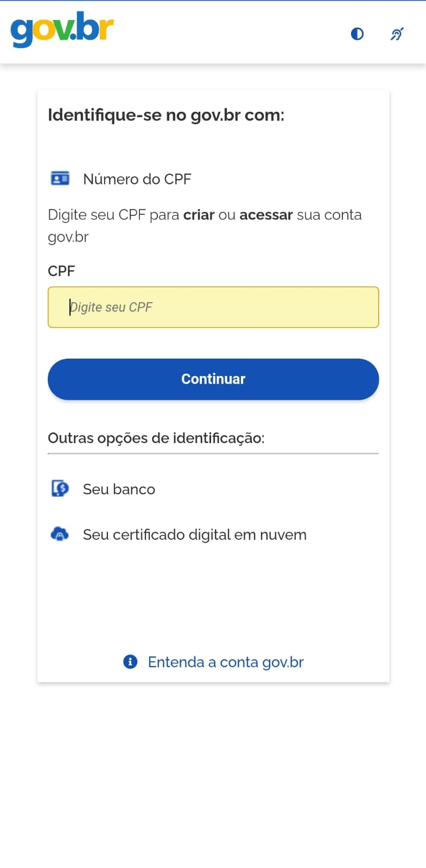The width and height of the screenshot is (426, 868).
Task: Click the bold word criar
Action: [x=199, y=215]
